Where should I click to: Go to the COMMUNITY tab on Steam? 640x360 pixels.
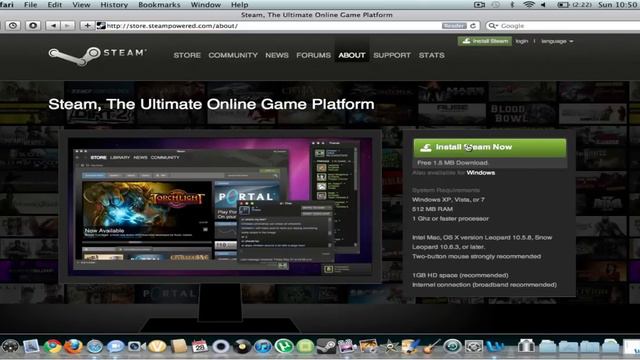[x=233, y=55]
